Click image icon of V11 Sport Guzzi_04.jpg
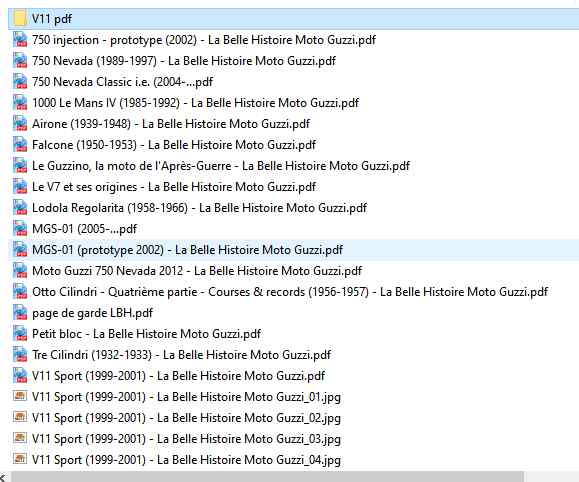Image resolution: width=579 pixels, height=482 pixels. pyautogui.click(x=20, y=459)
